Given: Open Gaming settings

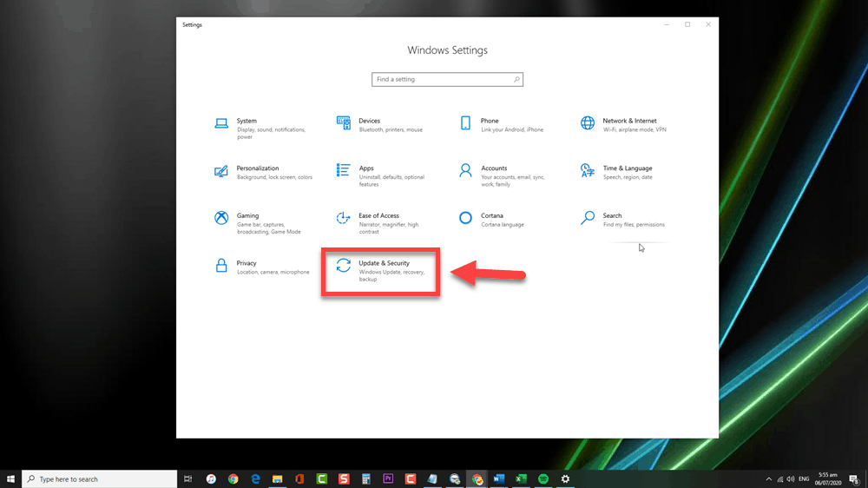Looking at the screenshot, I should (258, 222).
